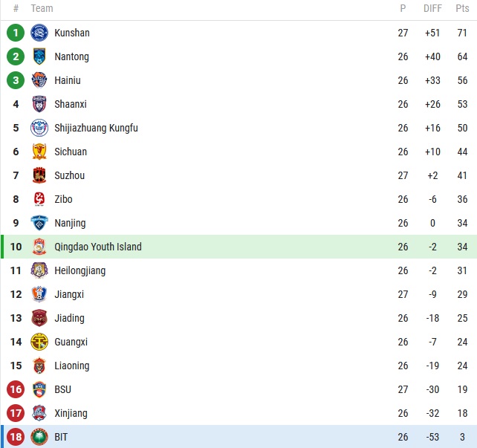The image size is (477, 448).
Task: Click the Guangxi yellow crest icon
Action: pyautogui.click(x=39, y=342)
